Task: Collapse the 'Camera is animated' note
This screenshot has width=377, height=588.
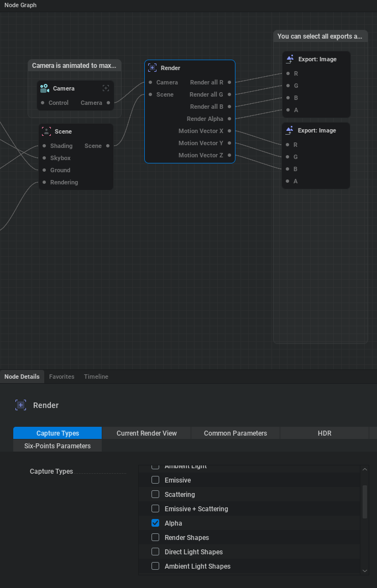Action: [74, 65]
